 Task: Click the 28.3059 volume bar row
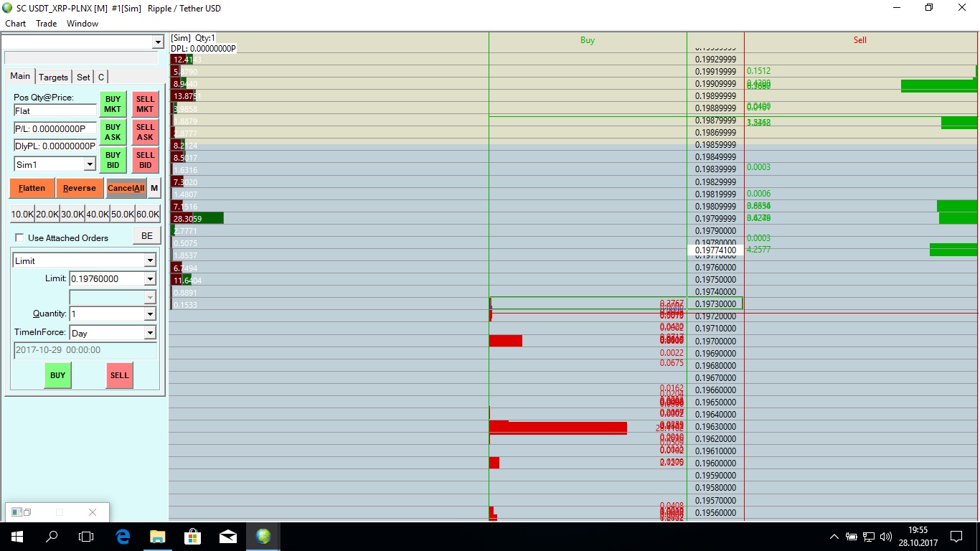tap(197, 218)
